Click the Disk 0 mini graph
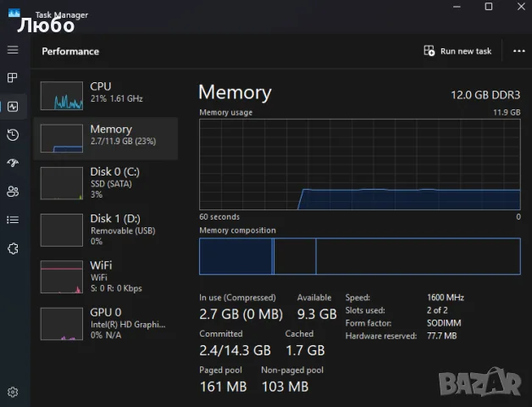The width and height of the screenshot is (532, 407). tap(62, 183)
